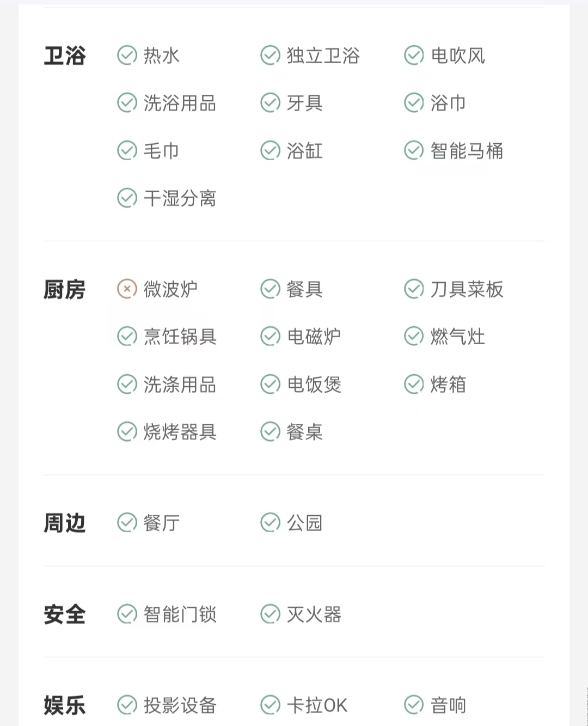The width and height of the screenshot is (588, 726).
Task: Select the 周边 section heading
Action: 65,523
